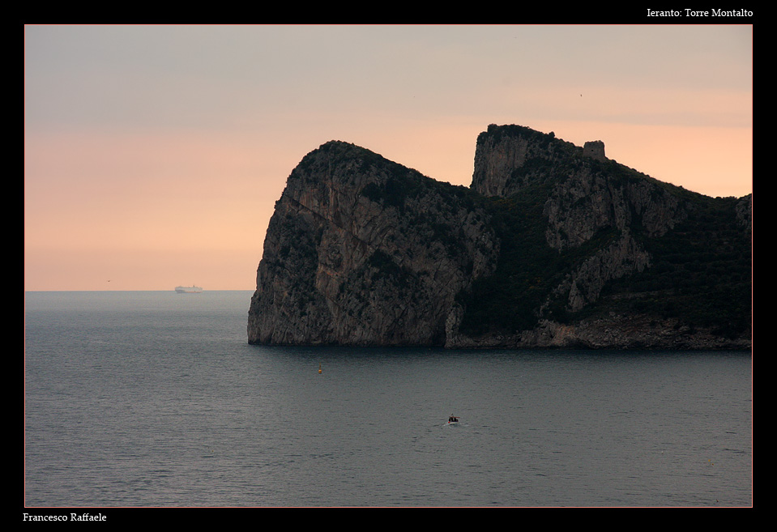Image resolution: width=777 pixels, height=532 pixels.
Task: Click the yellow buoy near the cliff
Action: (320, 369)
